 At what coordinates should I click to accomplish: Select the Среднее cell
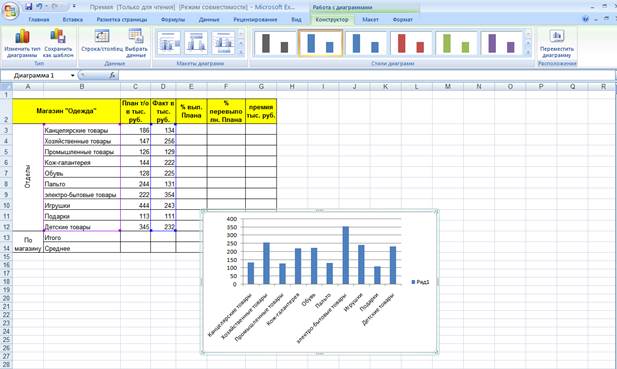coord(82,248)
